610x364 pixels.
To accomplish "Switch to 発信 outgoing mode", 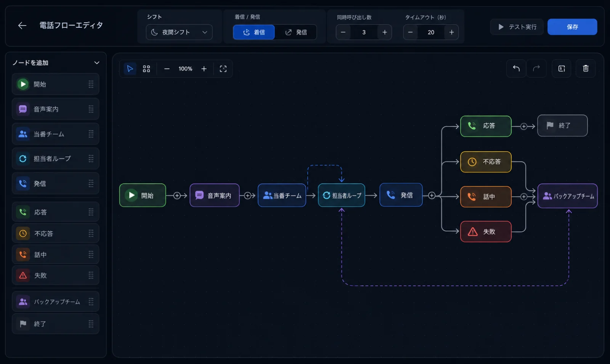I will [x=296, y=32].
